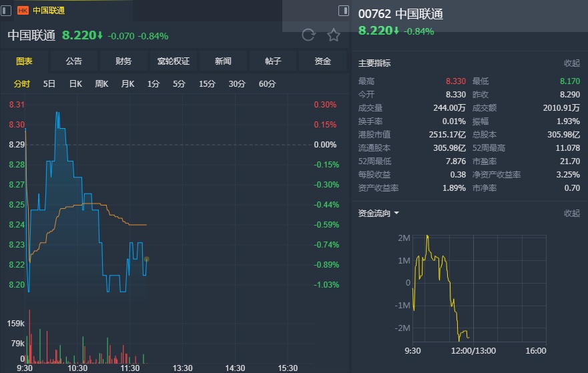Expand the 资金流向 dropdown arrow

(396, 214)
